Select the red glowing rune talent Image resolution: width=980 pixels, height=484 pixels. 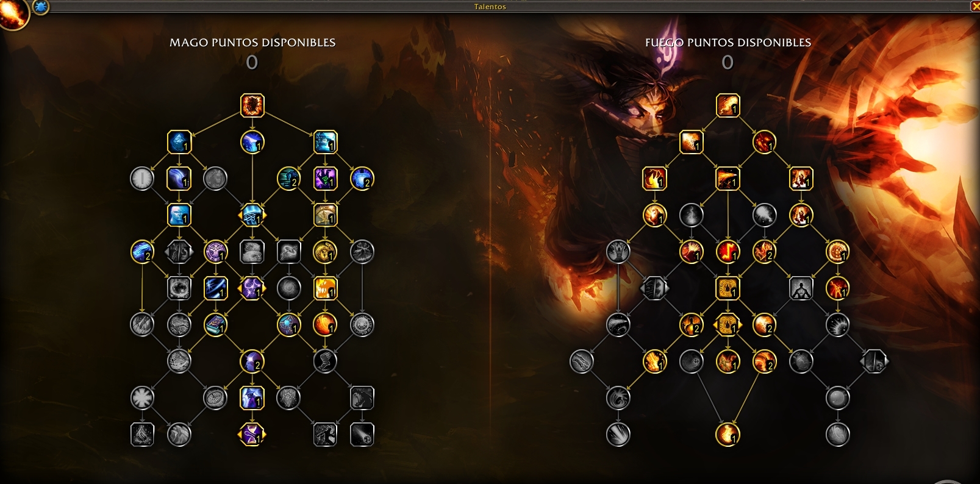[x=728, y=252]
